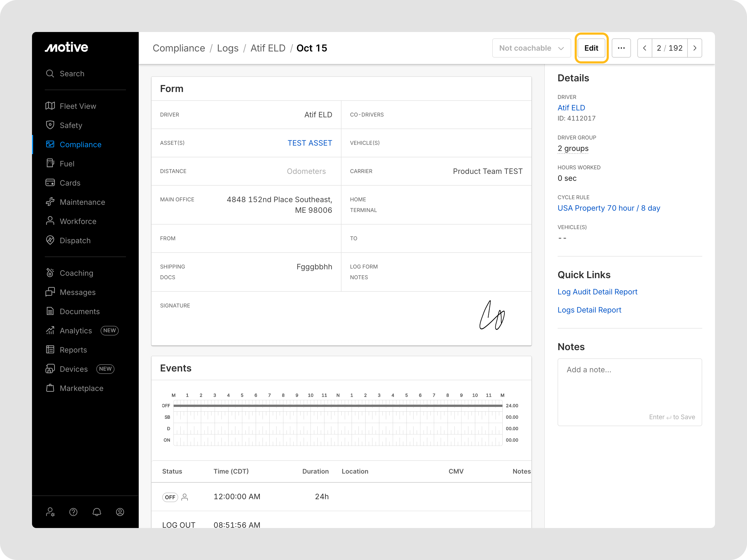Navigate to Fleet View
The height and width of the screenshot is (560, 747).
[78, 106]
